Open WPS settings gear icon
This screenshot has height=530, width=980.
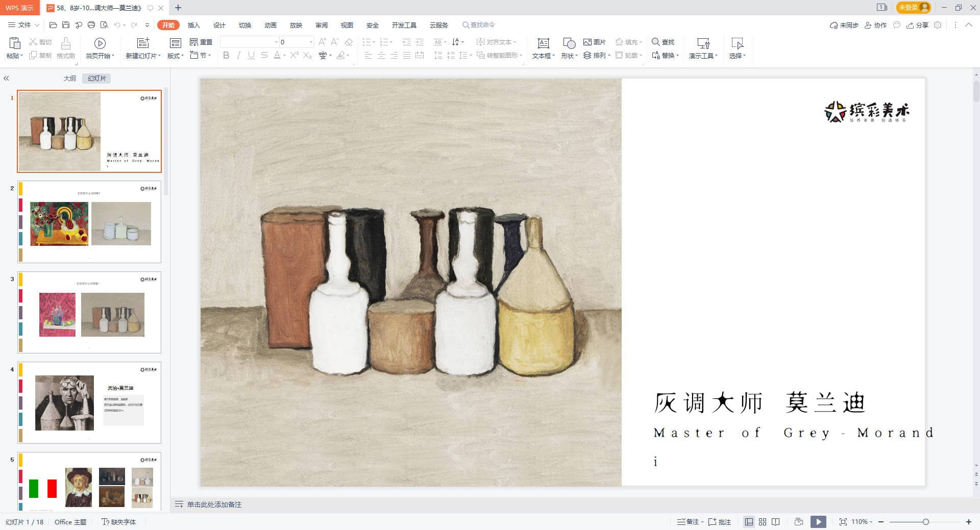click(x=938, y=25)
